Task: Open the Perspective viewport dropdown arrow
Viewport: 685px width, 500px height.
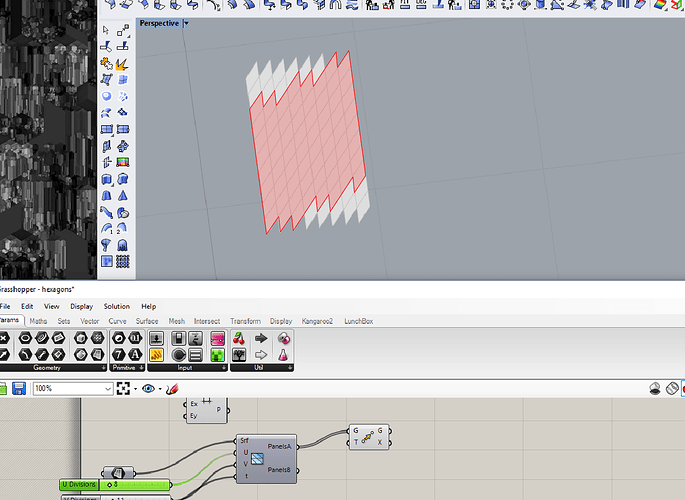Action: click(186, 24)
